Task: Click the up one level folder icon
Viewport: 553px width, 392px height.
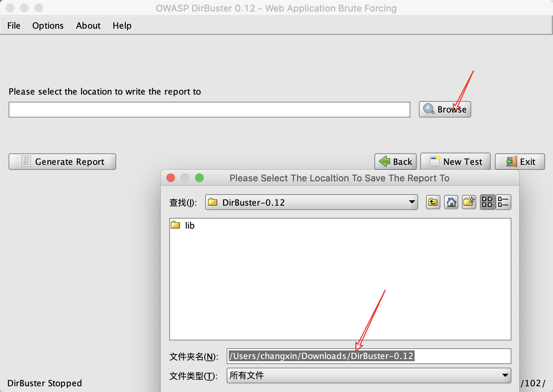Action: (433, 202)
